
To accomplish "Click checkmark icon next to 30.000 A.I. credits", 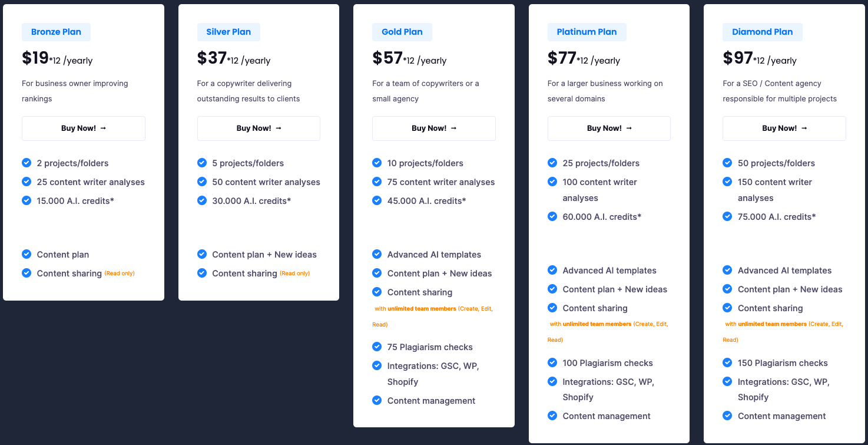I will coord(202,200).
